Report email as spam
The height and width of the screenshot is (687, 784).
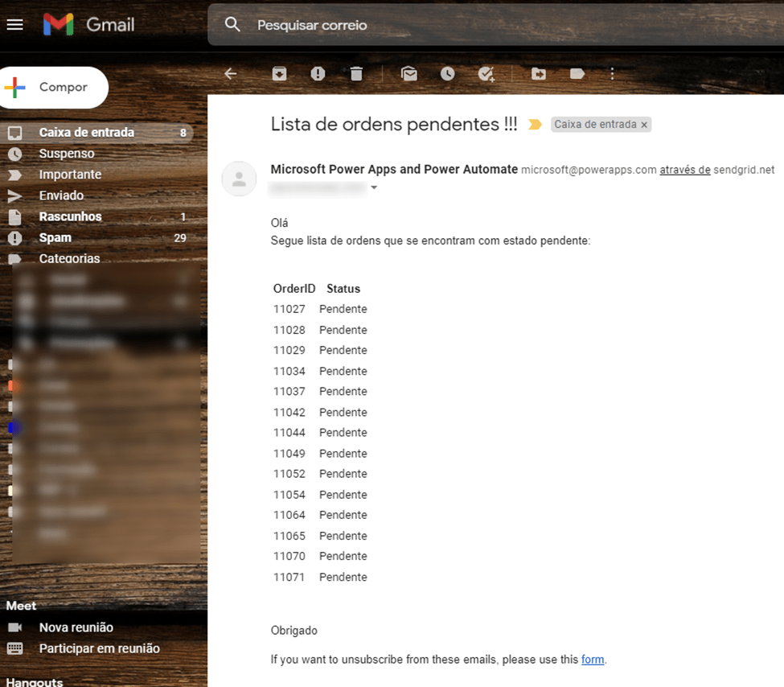318,74
